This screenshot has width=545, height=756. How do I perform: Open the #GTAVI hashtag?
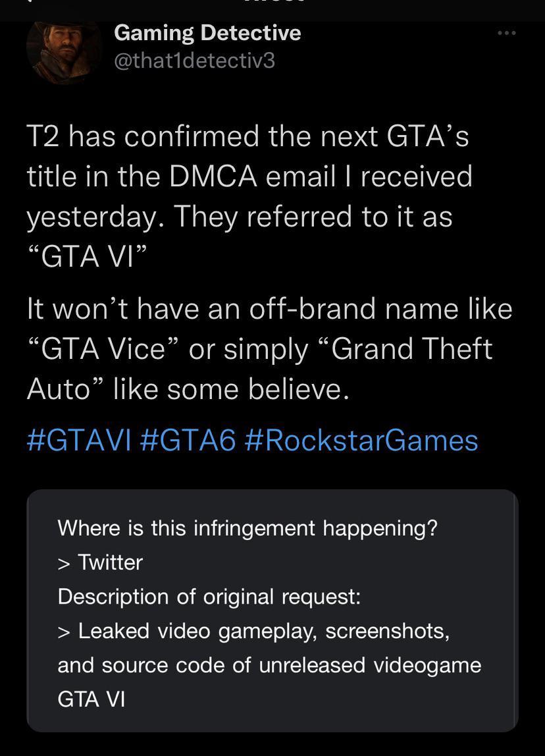(x=79, y=440)
